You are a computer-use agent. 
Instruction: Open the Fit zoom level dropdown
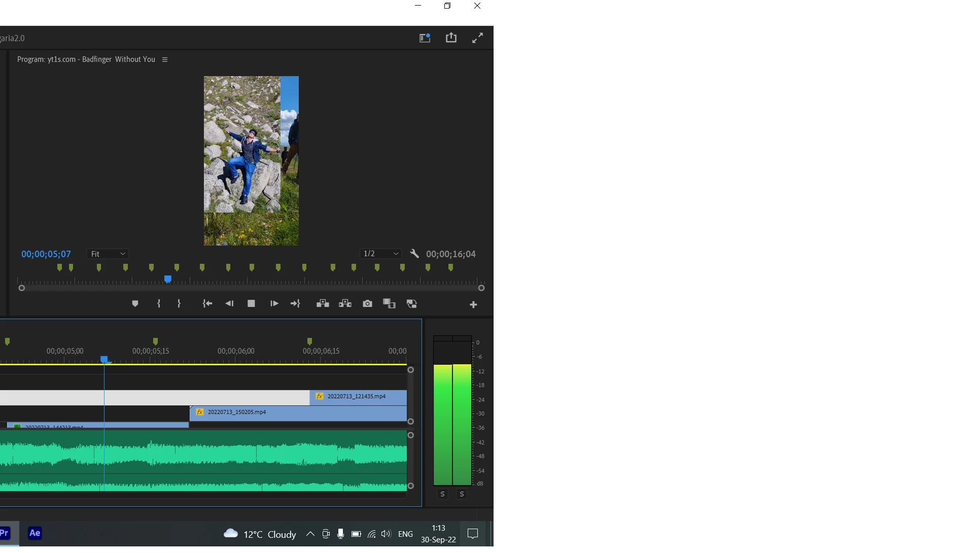pyautogui.click(x=108, y=254)
